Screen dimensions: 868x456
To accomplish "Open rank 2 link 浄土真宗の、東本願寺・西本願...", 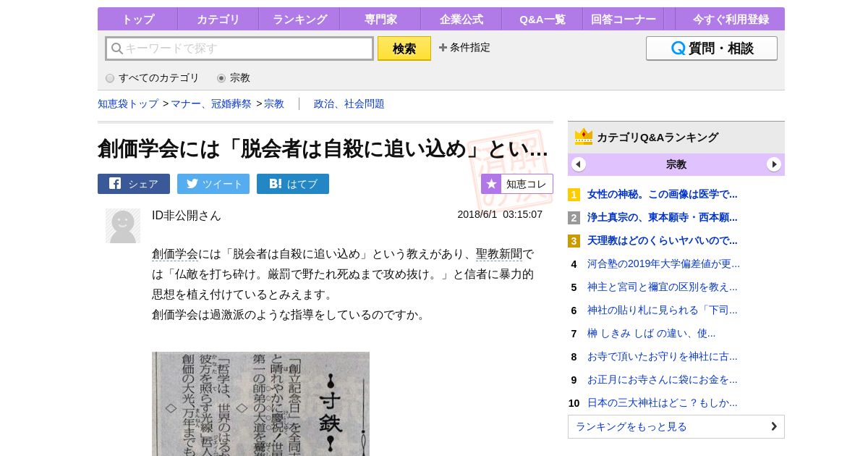I will click(663, 217).
